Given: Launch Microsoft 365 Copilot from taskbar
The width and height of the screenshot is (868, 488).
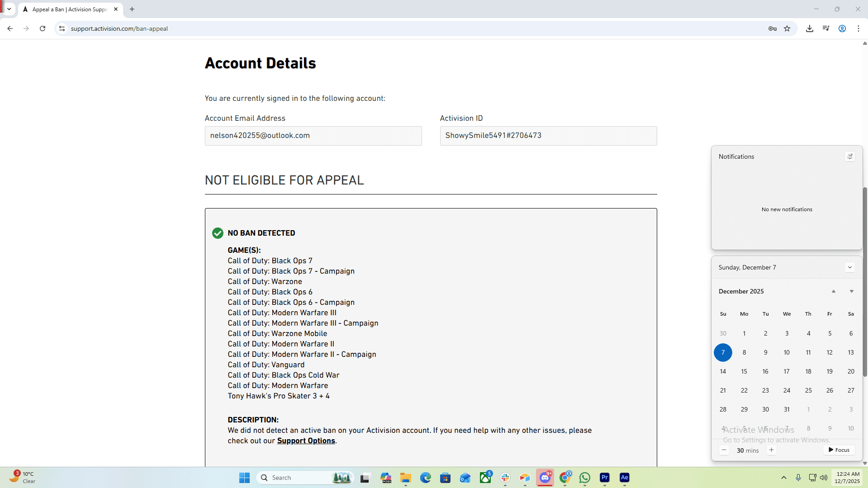Looking at the screenshot, I should pos(386,478).
